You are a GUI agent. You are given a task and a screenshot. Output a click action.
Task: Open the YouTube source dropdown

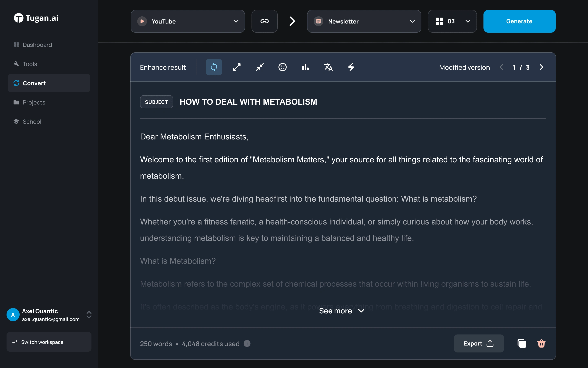[x=188, y=21]
